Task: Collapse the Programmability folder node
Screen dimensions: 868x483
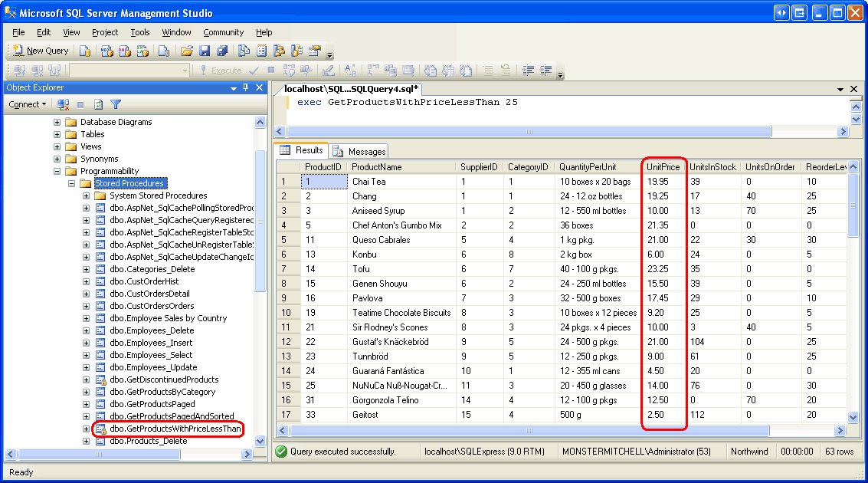Action: coord(57,171)
